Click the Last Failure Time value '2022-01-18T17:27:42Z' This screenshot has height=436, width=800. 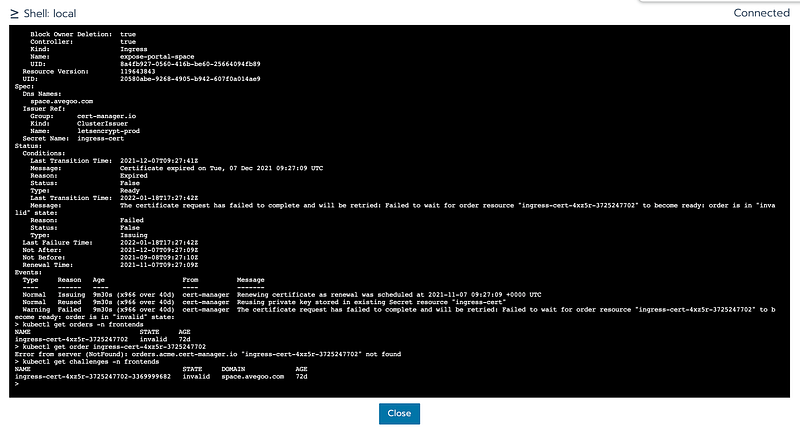point(159,243)
